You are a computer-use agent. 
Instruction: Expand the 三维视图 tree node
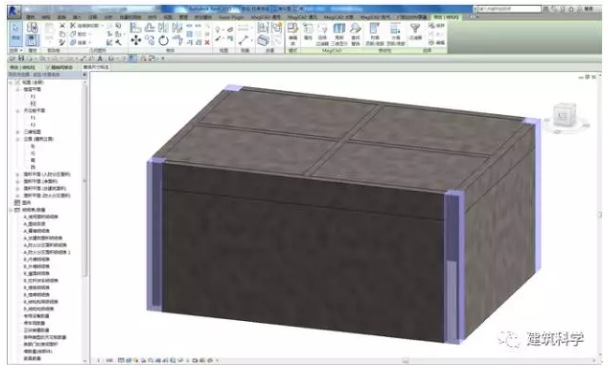click(x=18, y=132)
